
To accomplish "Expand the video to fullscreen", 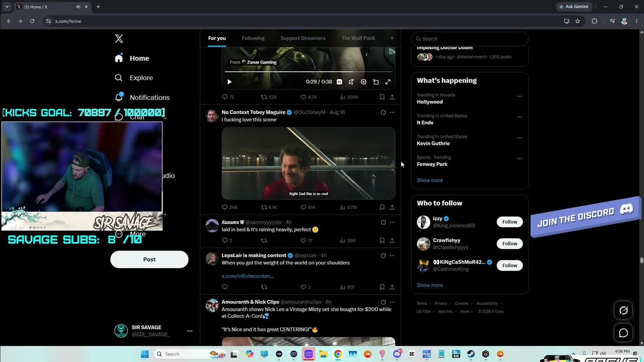I will click(388, 82).
